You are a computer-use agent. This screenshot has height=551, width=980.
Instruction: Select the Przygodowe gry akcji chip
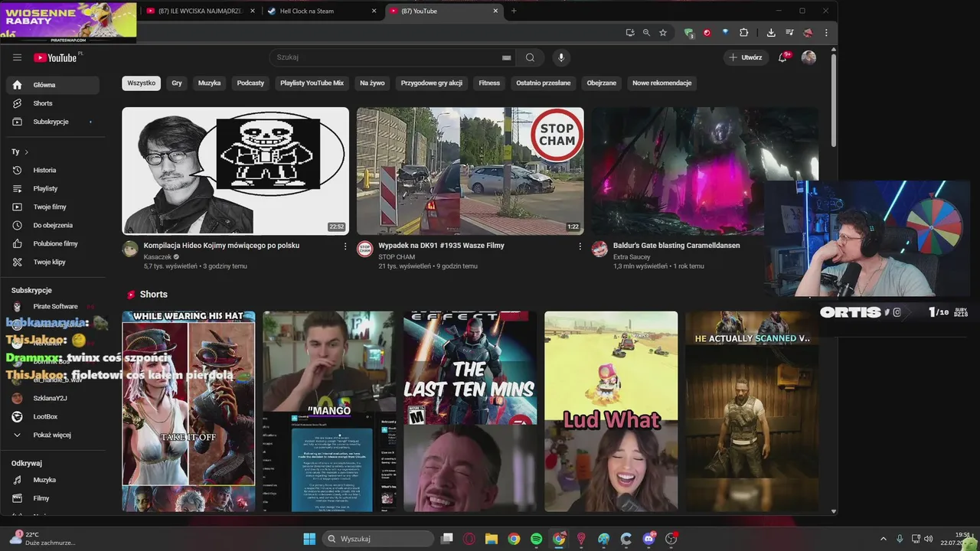tap(432, 83)
